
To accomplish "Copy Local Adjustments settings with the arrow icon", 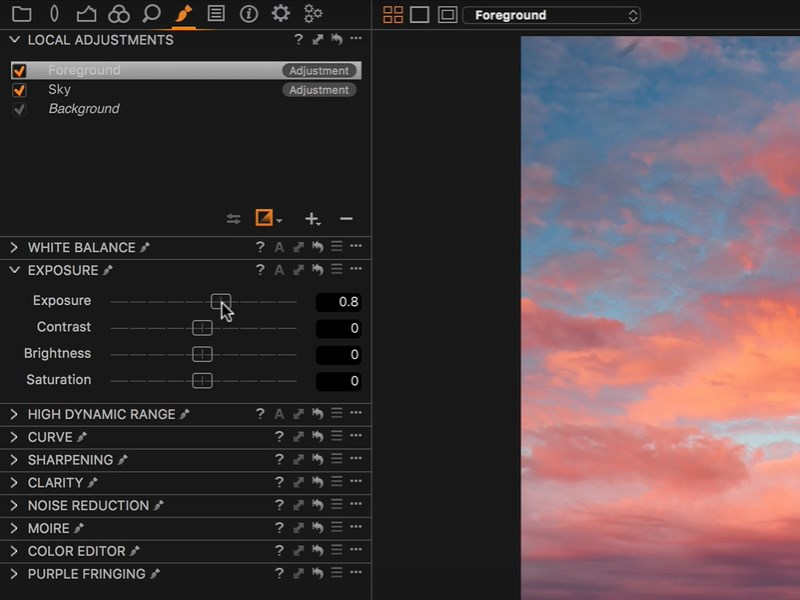I will click(x=317, y=39).
